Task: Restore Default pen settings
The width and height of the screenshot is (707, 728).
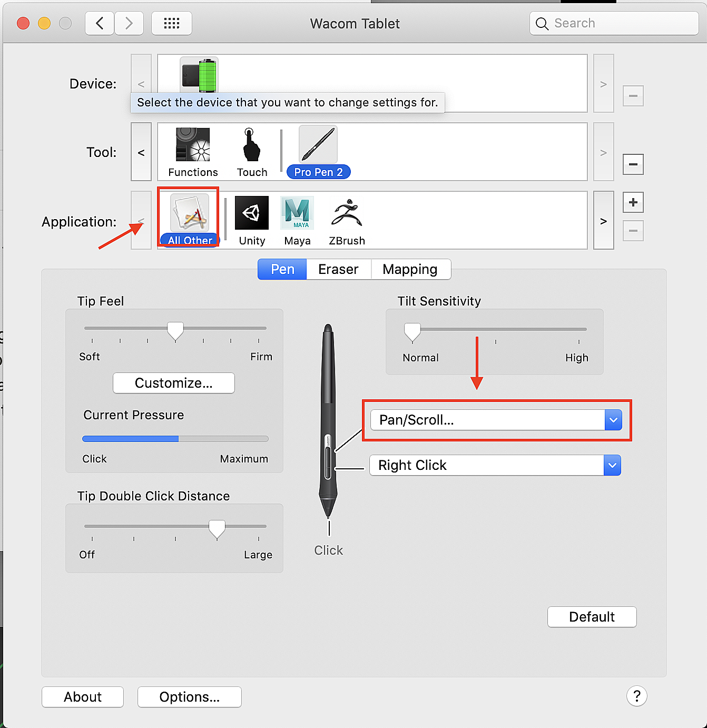Action: 592,617
